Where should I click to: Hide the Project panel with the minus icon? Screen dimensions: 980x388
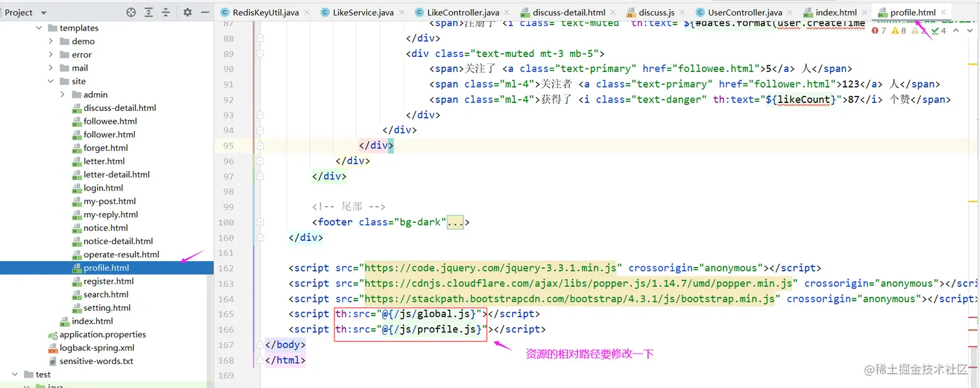pos(205,12)
